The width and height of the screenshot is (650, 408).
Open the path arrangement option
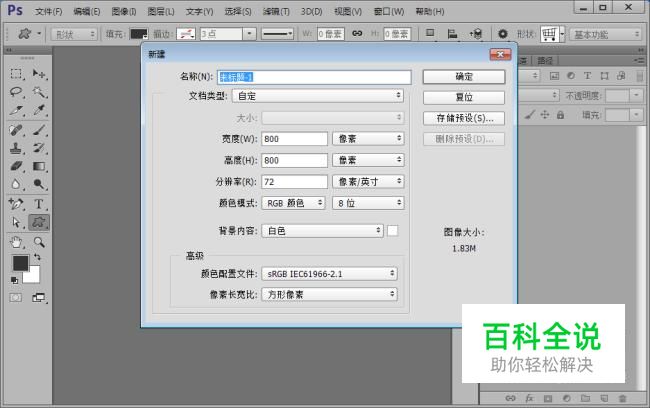[x=476, y=34]
